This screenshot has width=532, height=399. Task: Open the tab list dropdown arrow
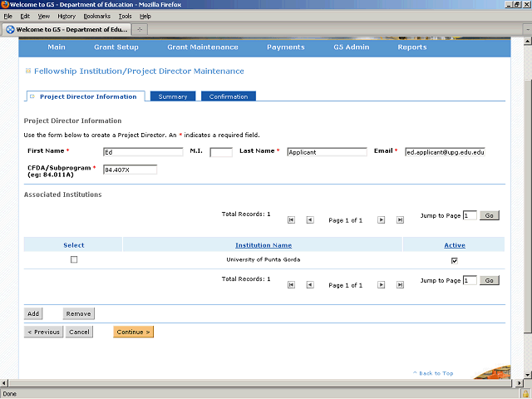[x=528, y=30]
